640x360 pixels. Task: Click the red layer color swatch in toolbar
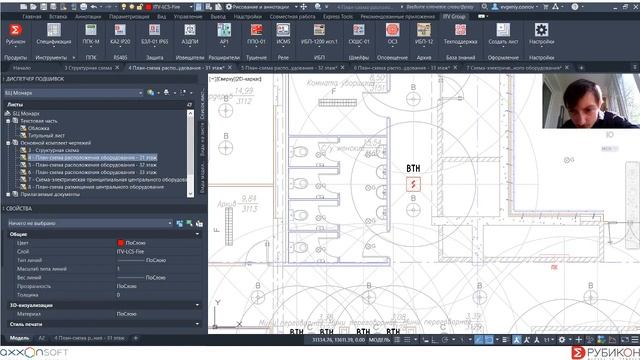coord(149,7)
